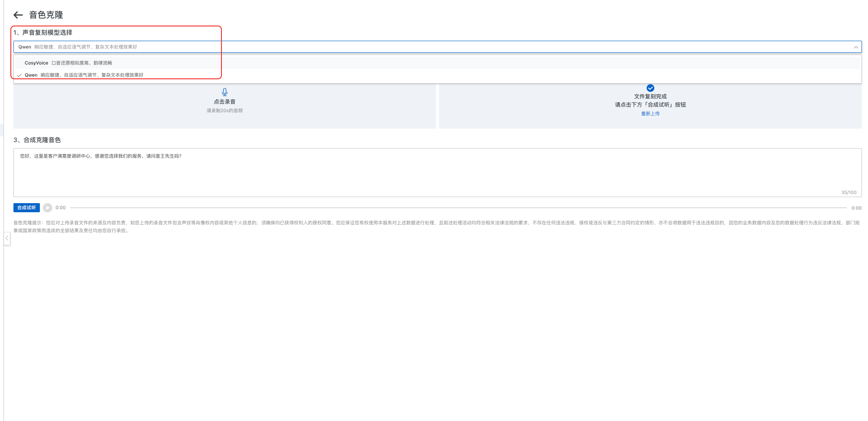
Task: Click the 音色克隆提示 disclaimer paragraph
Action: click(437, 227)
